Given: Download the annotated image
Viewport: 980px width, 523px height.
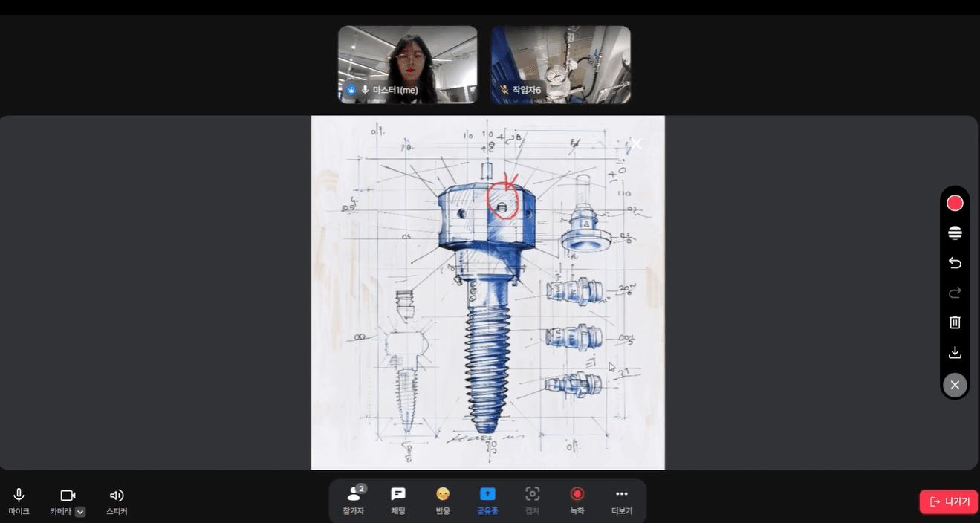Looking at the screenshot, I should point(955,352).
